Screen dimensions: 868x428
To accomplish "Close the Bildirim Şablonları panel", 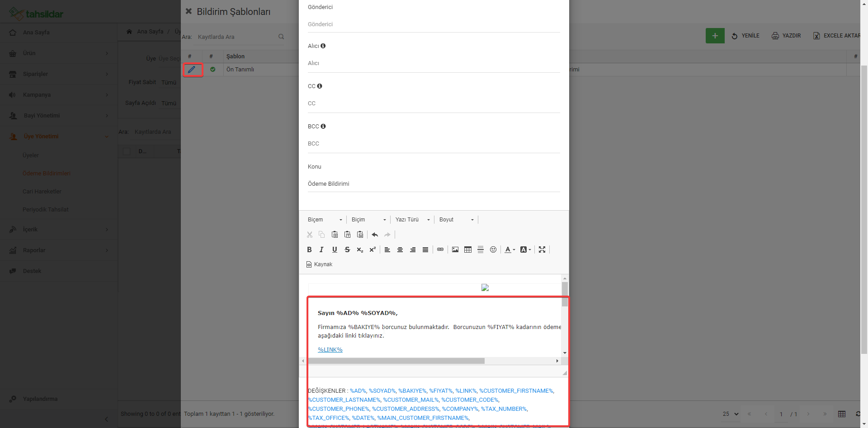I will pyautogui.click(x=189, y=11).
